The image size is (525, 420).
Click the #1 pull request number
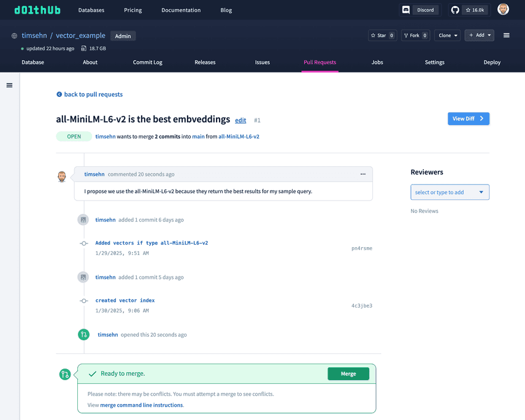[257, 120]
